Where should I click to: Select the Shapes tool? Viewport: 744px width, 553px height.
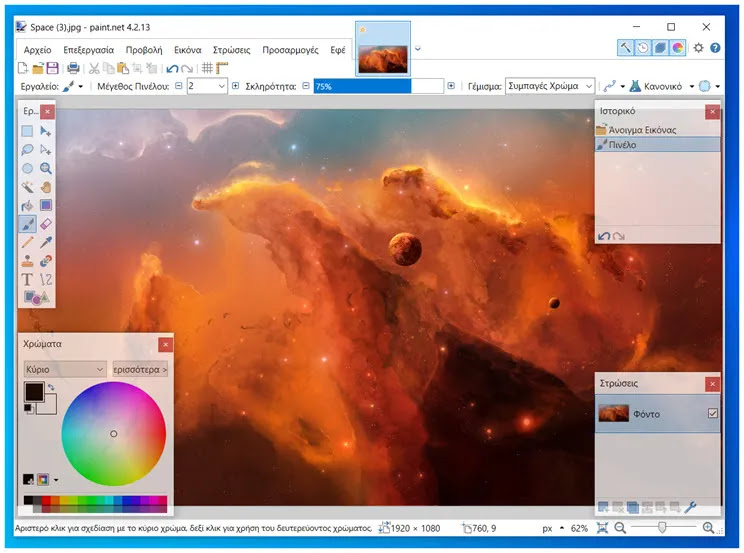coord(36,298)
